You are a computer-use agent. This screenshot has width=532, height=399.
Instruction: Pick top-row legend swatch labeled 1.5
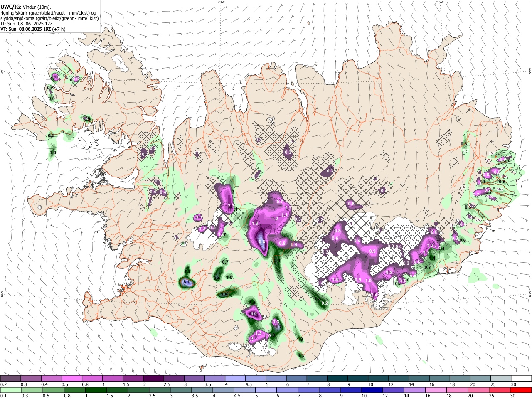(133, 378)
